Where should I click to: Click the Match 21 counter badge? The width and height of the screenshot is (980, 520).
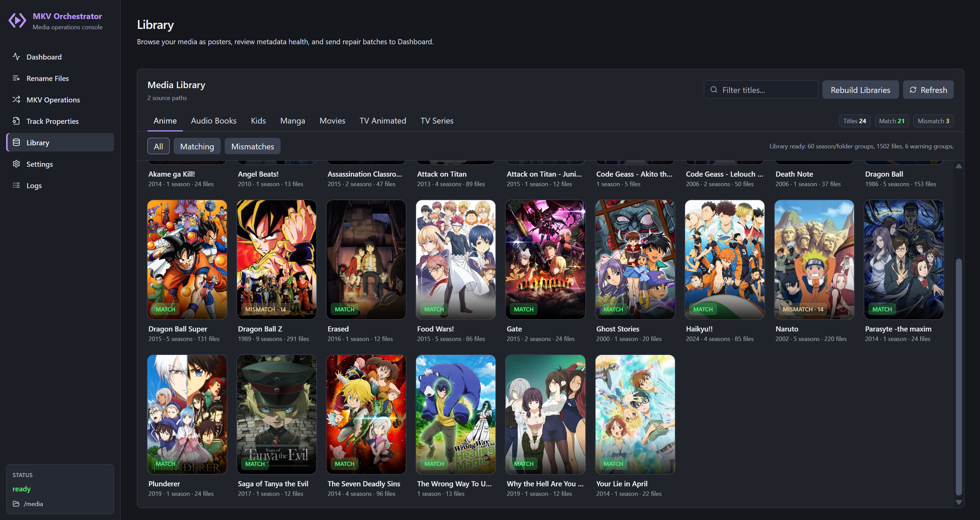[x=892, y=121]
